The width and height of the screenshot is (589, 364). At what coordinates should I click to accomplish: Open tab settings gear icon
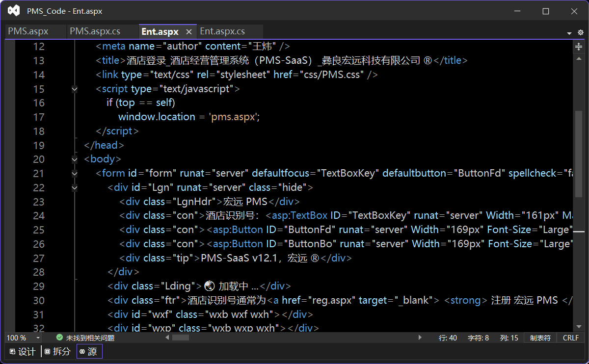(x=581, y=32)
